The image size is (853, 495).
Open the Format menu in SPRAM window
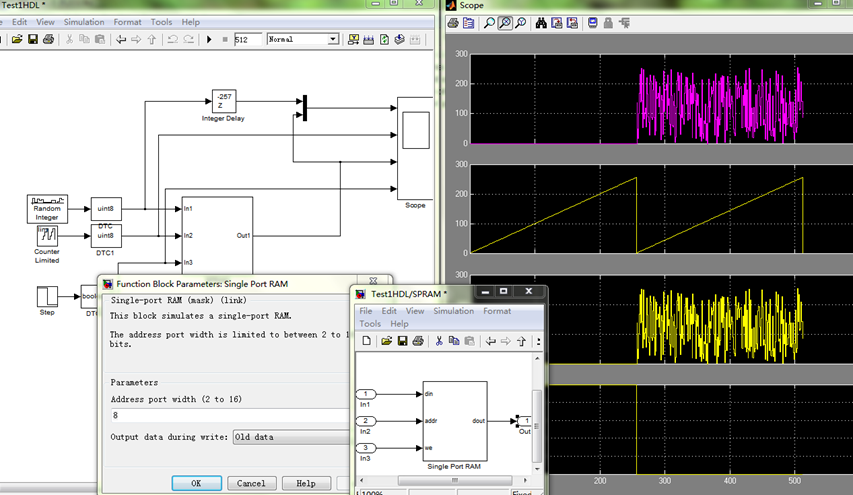tap(497, 311)
